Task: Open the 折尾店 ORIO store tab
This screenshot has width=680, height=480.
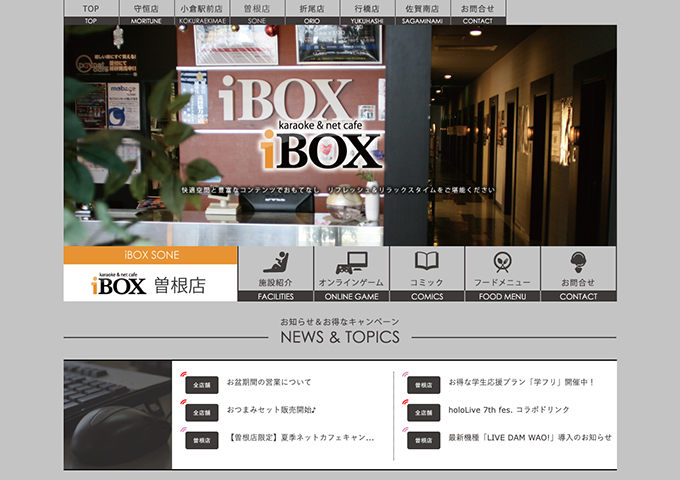Action: pyautogui.click(x=312, y=13)
